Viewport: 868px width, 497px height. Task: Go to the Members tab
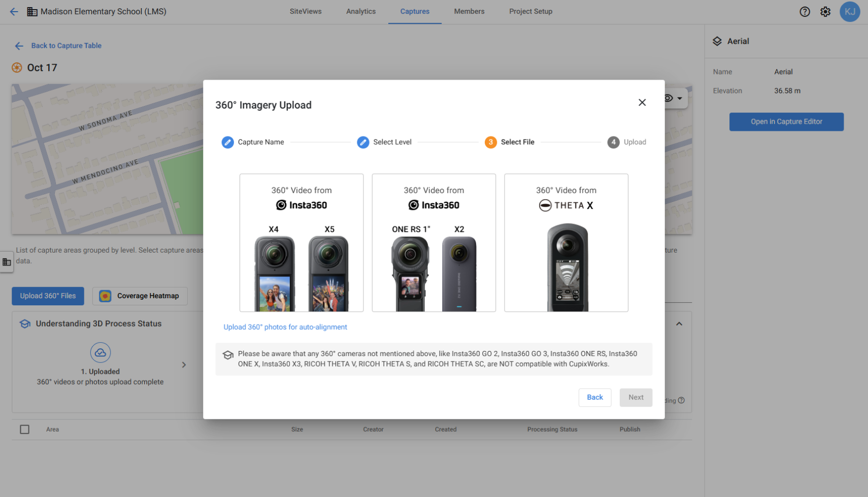[x=469, y=11]
